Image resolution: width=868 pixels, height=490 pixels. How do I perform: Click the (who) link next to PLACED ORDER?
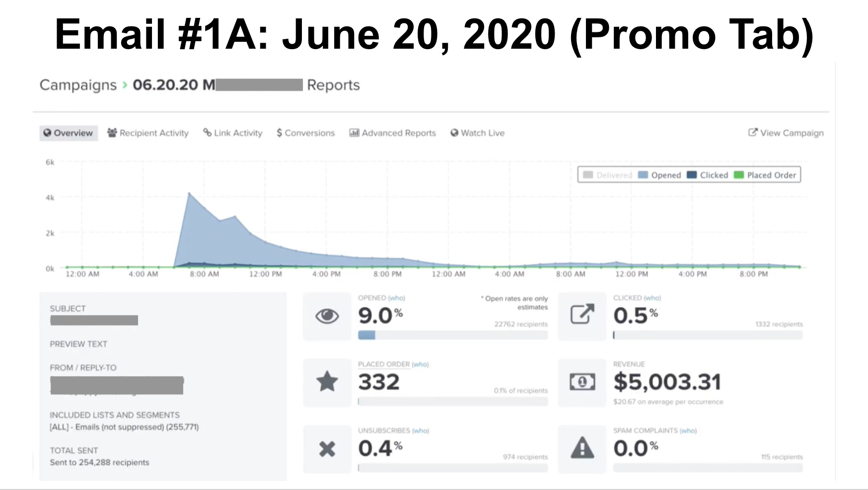pyautogui.click(x=421, y=364)
